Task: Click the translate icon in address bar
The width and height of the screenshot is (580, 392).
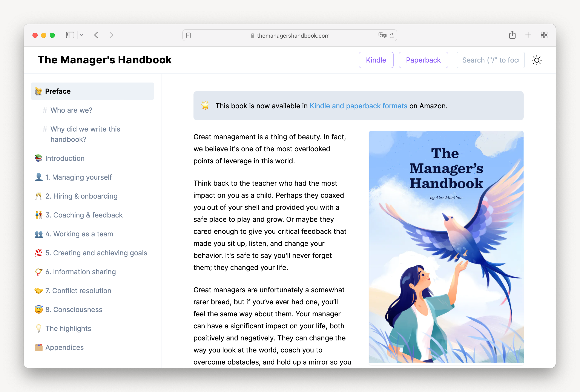Action: [382, 35]
